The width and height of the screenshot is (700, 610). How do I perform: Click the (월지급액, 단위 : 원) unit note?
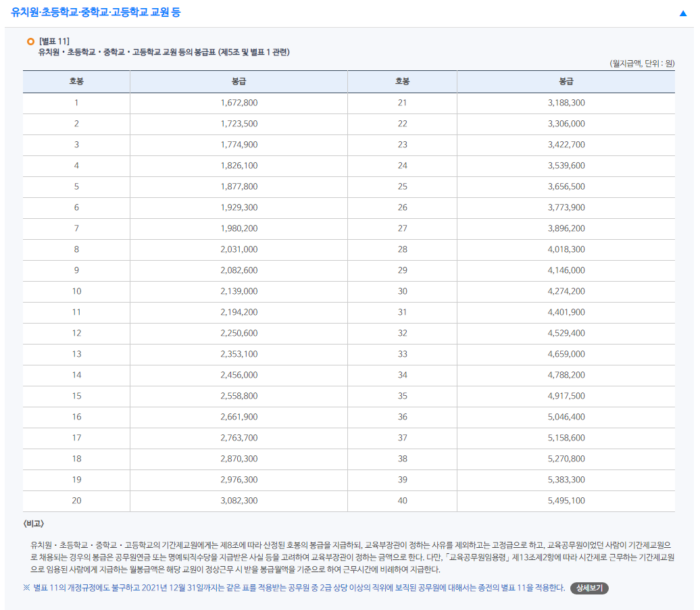pos(642,63)
